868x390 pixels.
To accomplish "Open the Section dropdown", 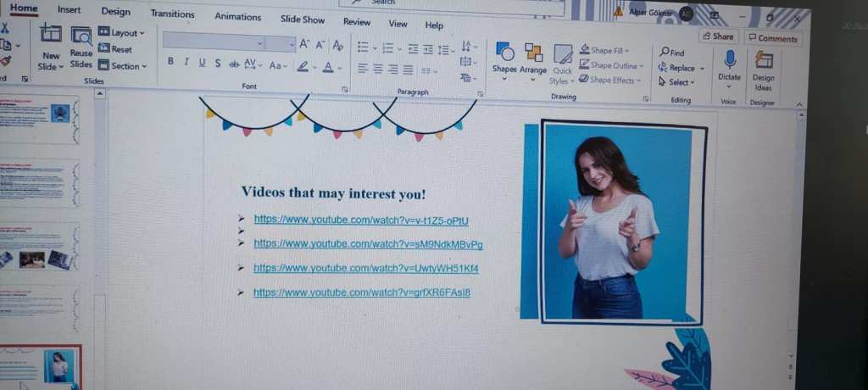I will coord(123,65).
